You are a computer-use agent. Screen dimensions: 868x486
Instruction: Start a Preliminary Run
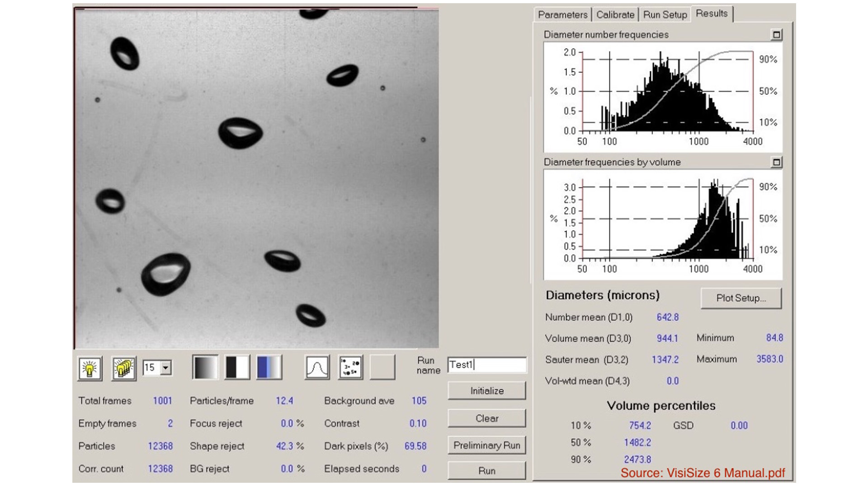point(486,445)
